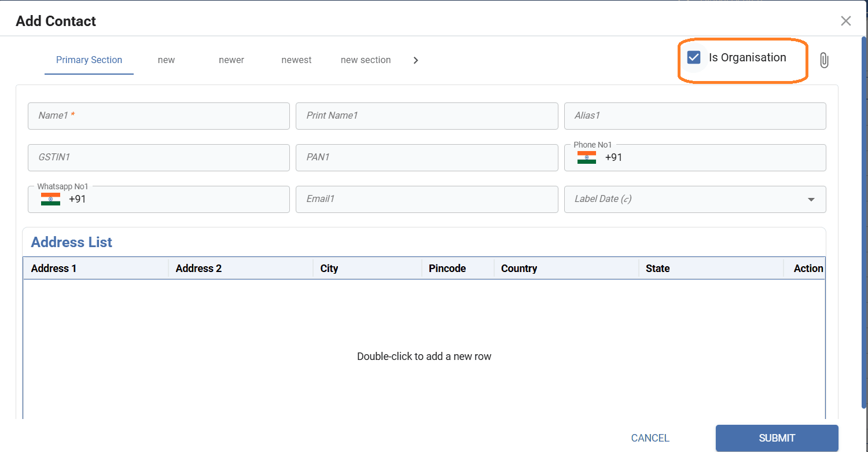868x452 pixels.
Task: Open attachments with the paperclip icon
Action: tap(824, 60)
